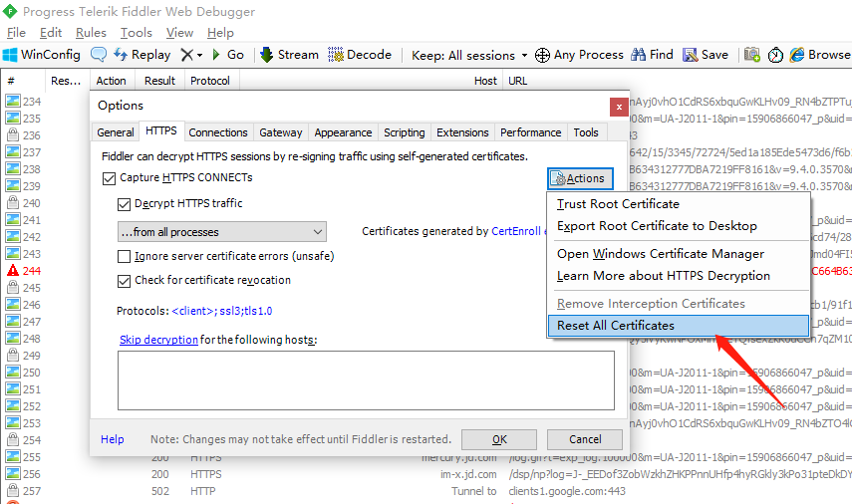Screen dimensions: 852x504
Task: Open the Help menu
Action: click(x=220, y=33)
